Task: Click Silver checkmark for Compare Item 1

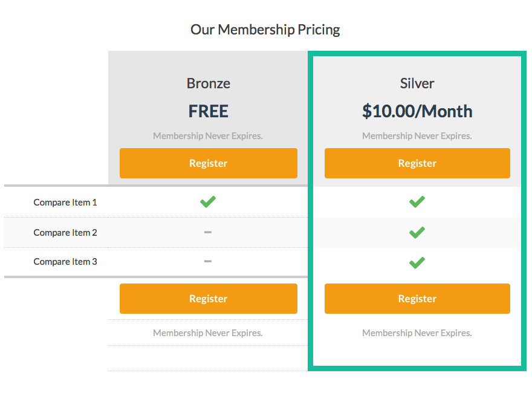Action: [x=417, y=202]
